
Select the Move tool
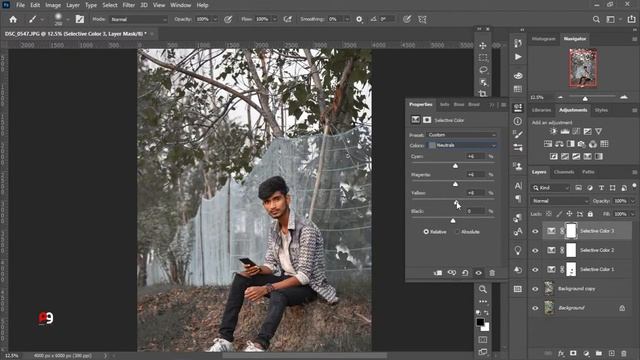(x=483, y=46)
